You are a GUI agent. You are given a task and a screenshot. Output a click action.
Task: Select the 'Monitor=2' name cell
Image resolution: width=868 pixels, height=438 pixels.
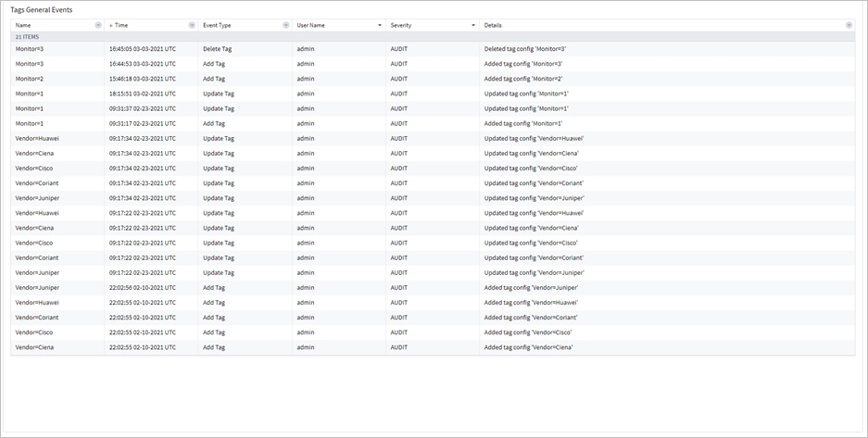pos(30,79)
